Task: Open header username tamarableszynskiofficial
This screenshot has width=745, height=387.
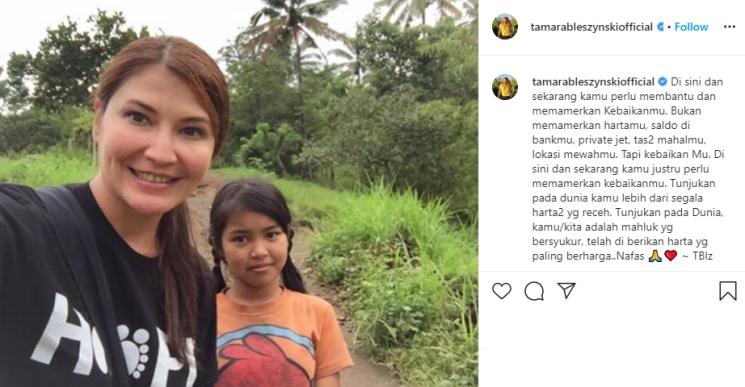Action: [592, 27]
